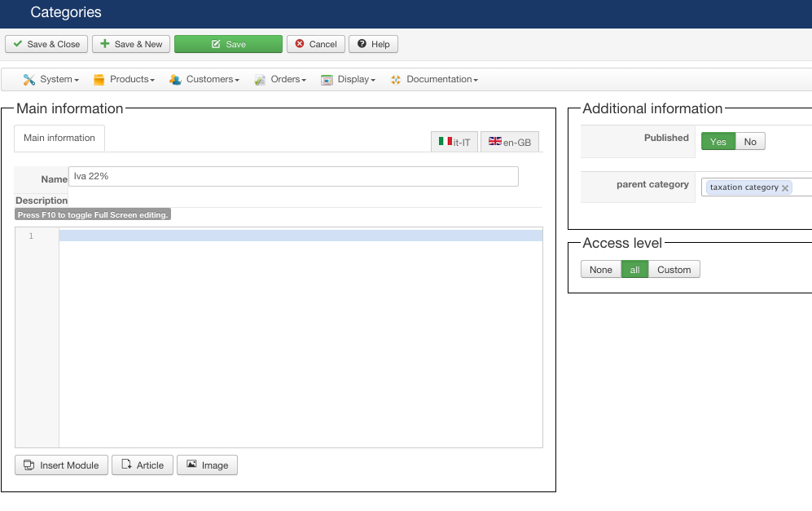812x511 pixels.
Task: Click the Help button
Action: click(x=373, y=44)
